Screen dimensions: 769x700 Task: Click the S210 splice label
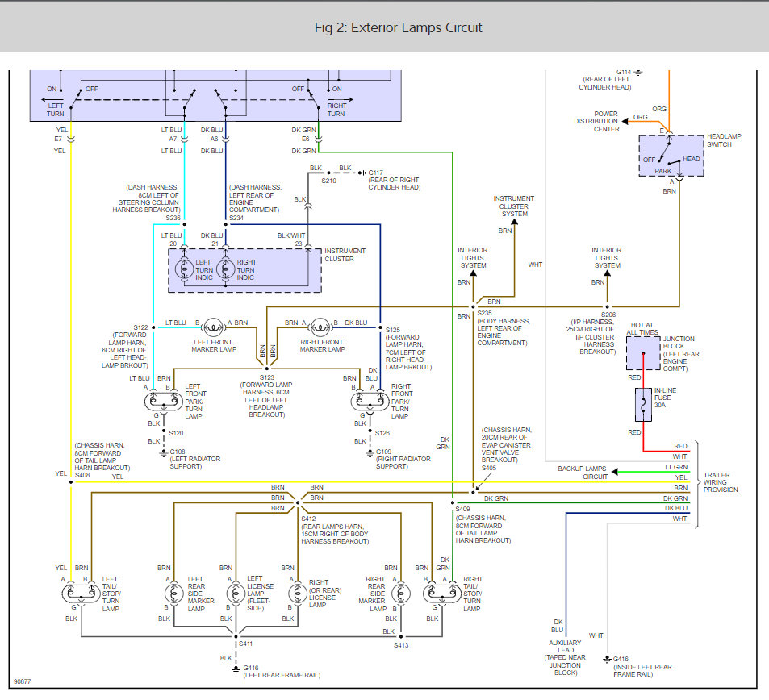coord(329,181)
